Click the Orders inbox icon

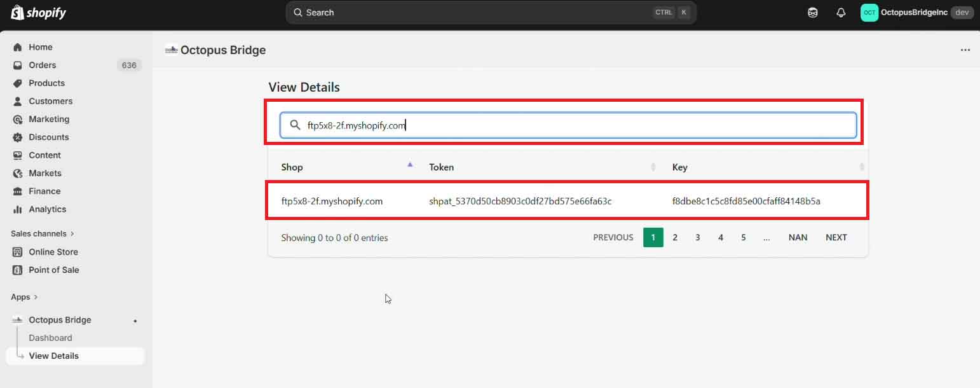point(17,65)
